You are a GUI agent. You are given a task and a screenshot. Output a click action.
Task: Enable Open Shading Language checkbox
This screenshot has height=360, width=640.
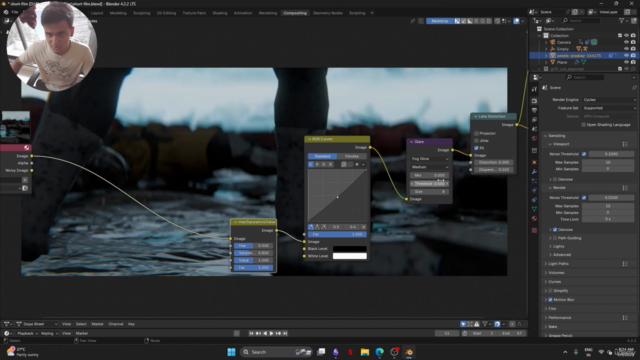584,125
